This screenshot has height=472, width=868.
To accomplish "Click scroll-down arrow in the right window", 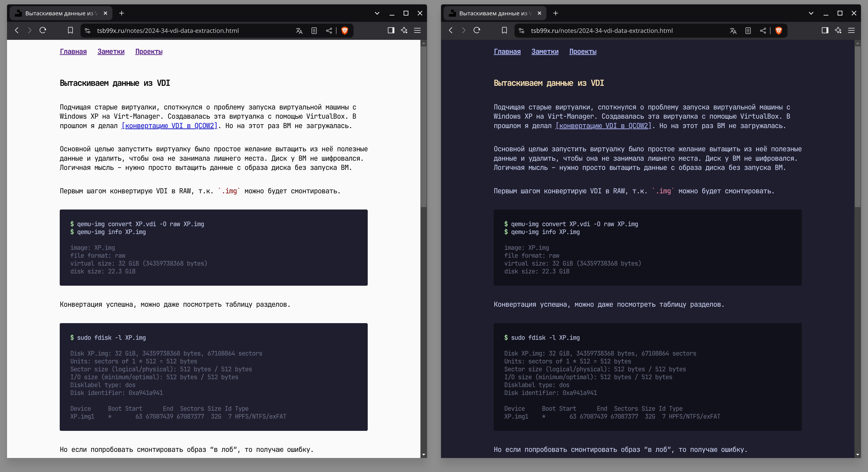I will [857, 454].
